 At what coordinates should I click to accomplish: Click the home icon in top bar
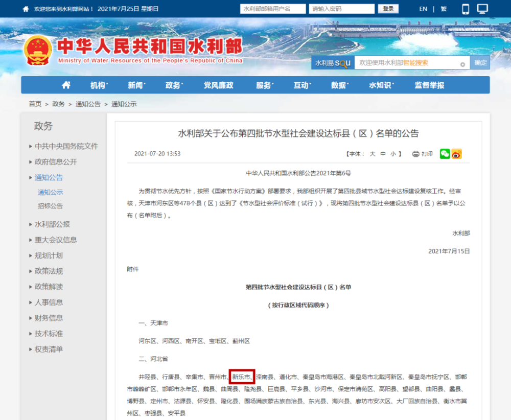(x=26, y=9)
